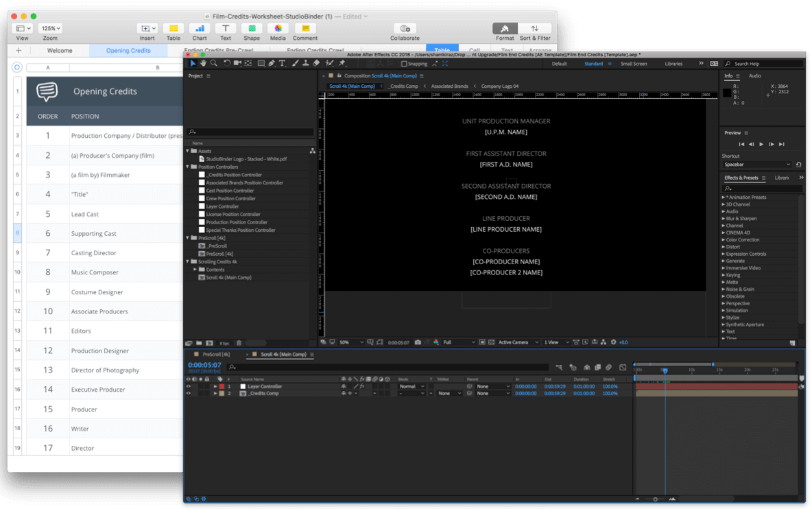This screenshot has width=812, height=511.
Task: Collapse the Assets folder in Project panel
Action: [188, 151]
